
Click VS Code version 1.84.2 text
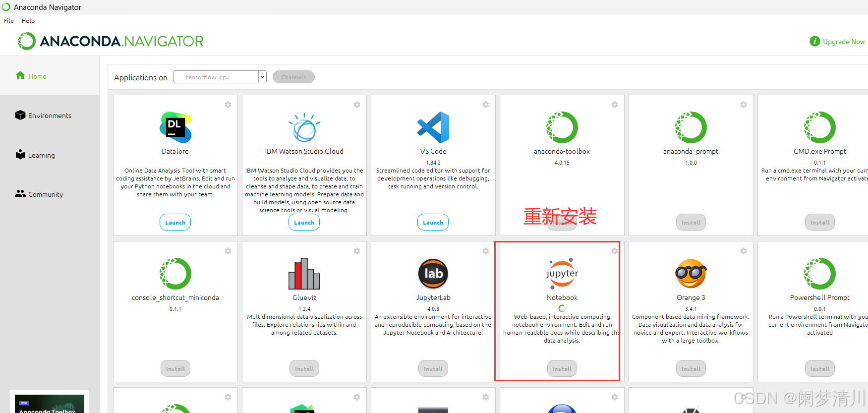[433, 163]
